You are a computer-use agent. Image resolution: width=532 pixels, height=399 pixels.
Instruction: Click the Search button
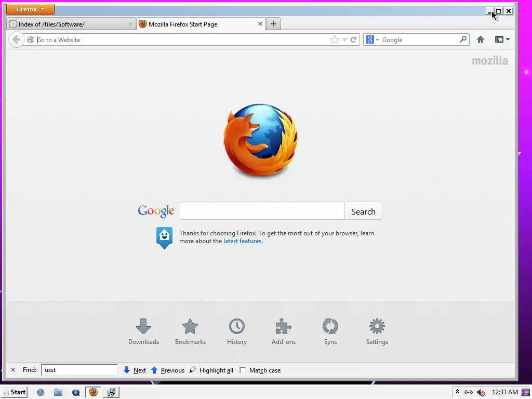click(x=363, y=211)
